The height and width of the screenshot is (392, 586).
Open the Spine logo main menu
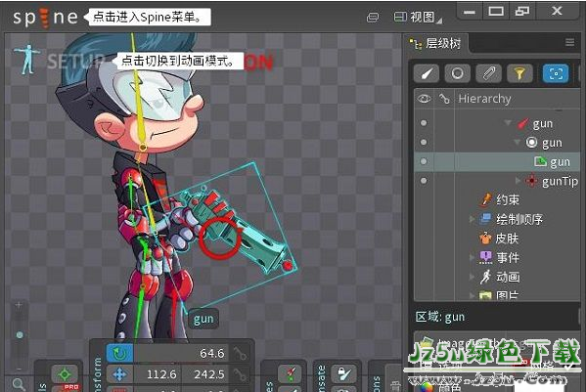click(45, 18)
